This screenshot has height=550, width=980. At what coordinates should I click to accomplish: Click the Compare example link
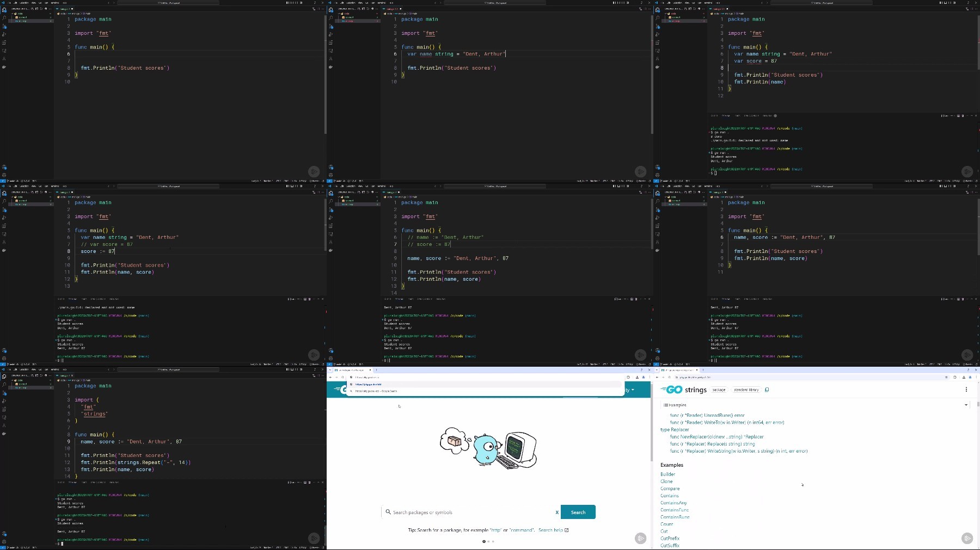click(670, 489)
